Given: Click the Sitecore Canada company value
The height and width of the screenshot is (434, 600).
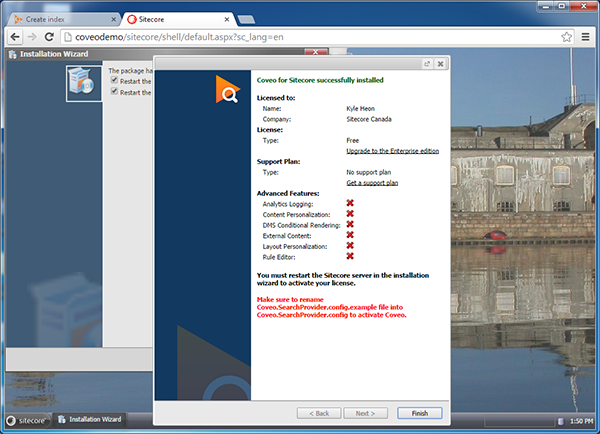Looking at the screenshot, I should (x=369, y=119).
